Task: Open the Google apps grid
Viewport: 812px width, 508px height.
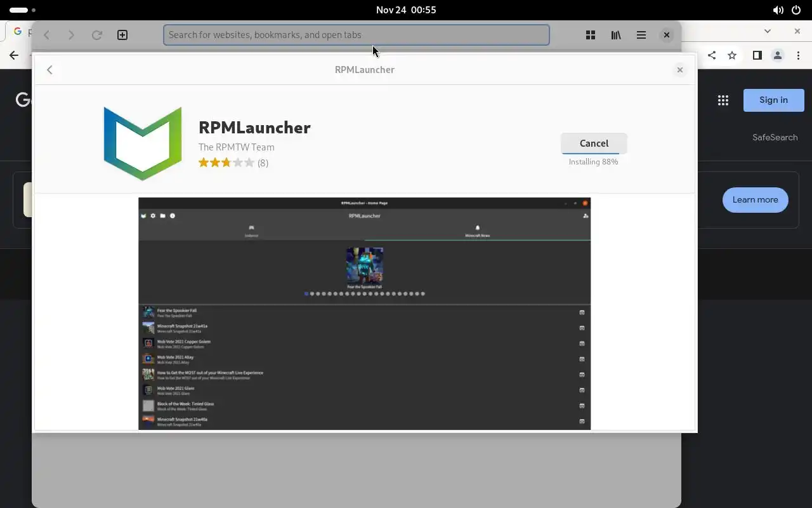Action: click(723, 100)
